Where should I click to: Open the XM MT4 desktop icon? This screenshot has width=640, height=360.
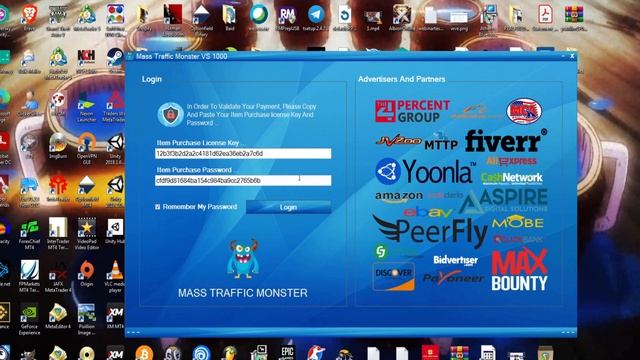[x=115, y=316]
